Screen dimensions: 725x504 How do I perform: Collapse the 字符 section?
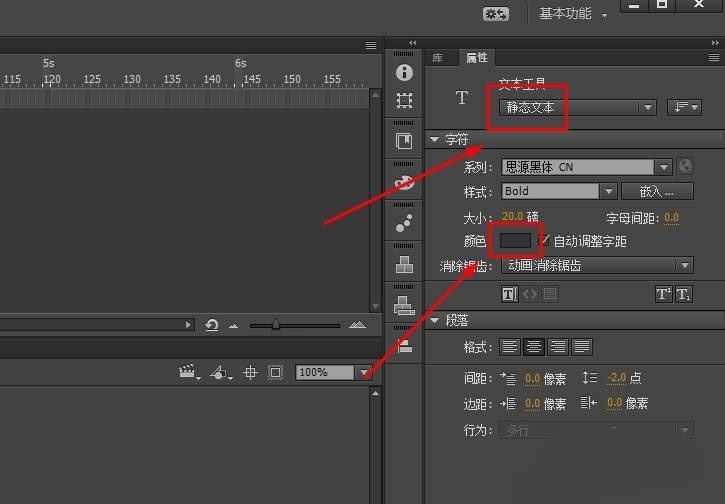[x=434, y=139]
